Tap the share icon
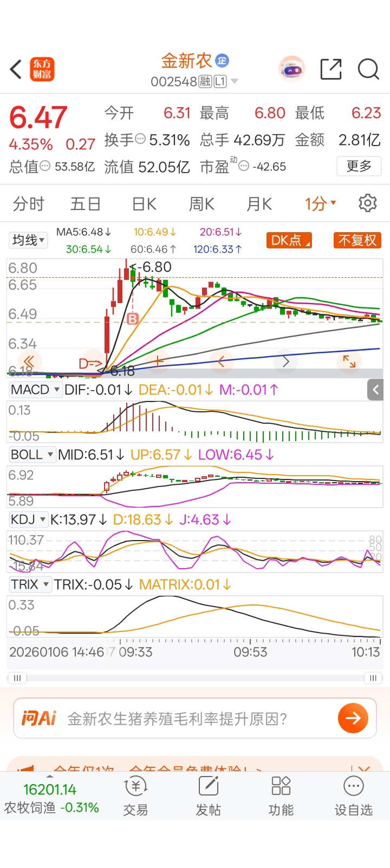The width and height of the screenshot is (390, 868). 331,69
